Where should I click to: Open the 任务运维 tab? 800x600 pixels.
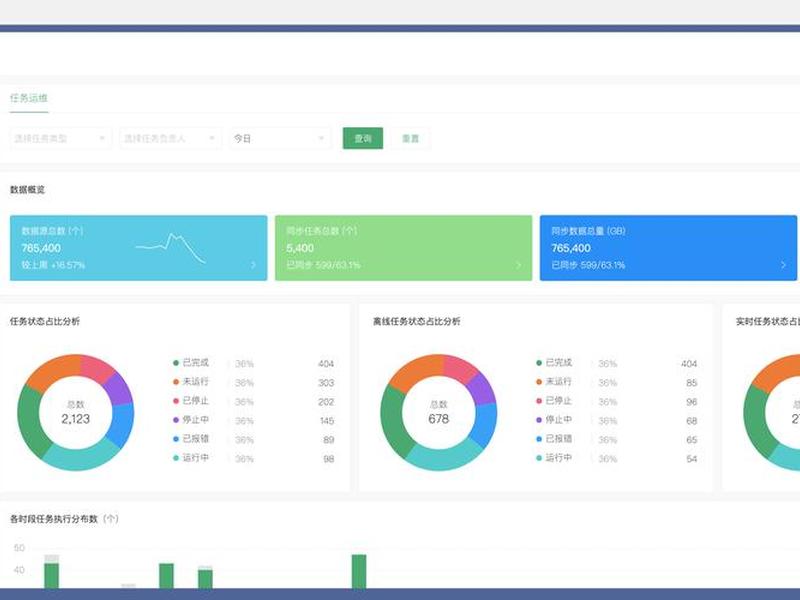29,98
